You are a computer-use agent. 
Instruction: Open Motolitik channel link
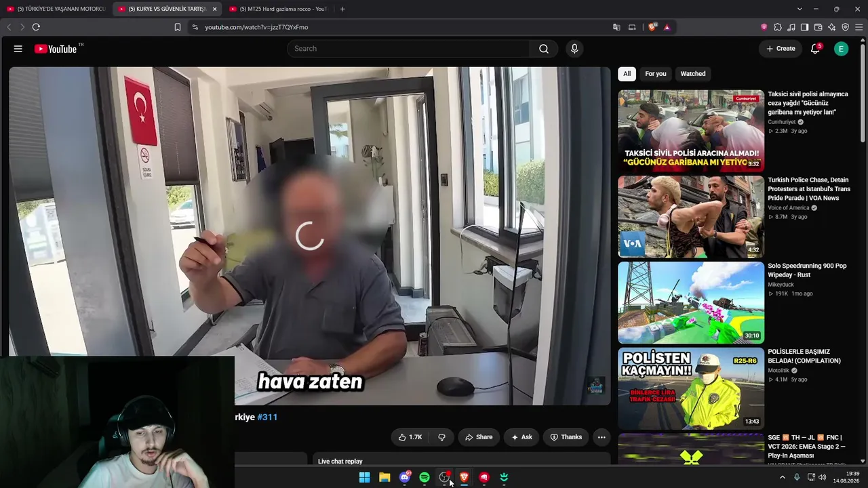point(778,371)
